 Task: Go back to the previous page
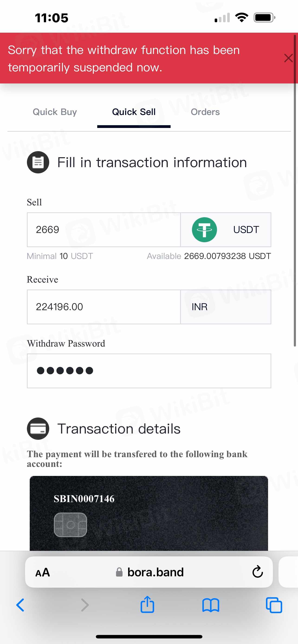[20, 605]
